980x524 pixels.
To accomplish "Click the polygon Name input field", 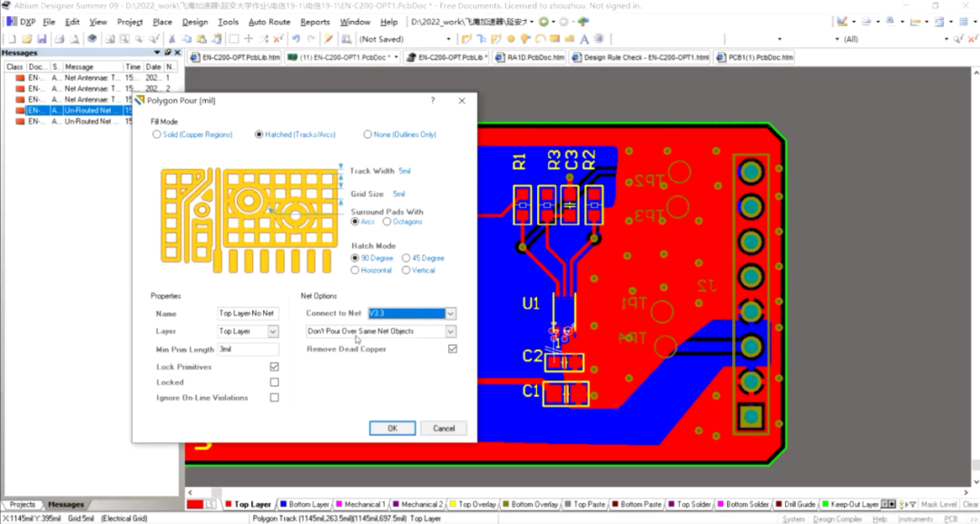I will click(248, 313).
